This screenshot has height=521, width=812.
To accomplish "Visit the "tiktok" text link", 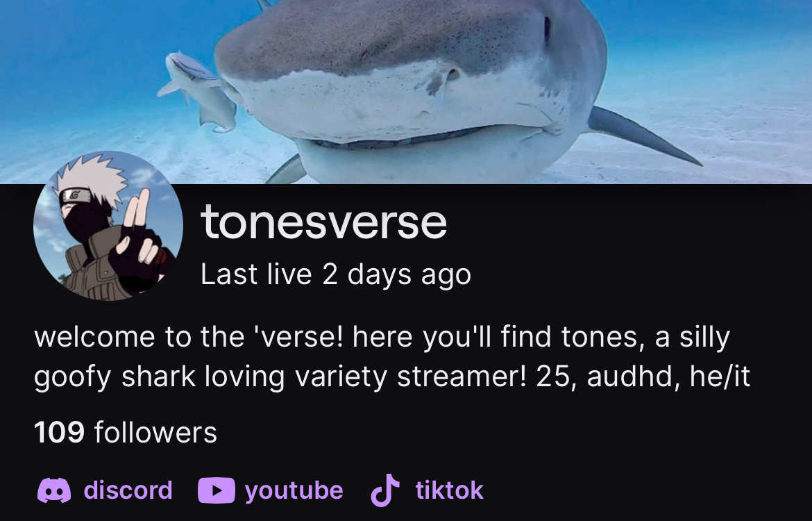I will coord(450,490).
